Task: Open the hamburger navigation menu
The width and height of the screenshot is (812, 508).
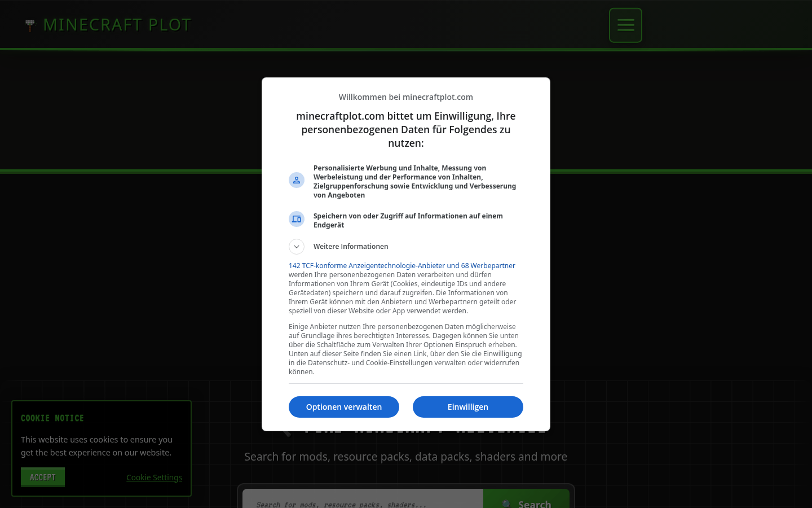Action: [x=625, y=25]
